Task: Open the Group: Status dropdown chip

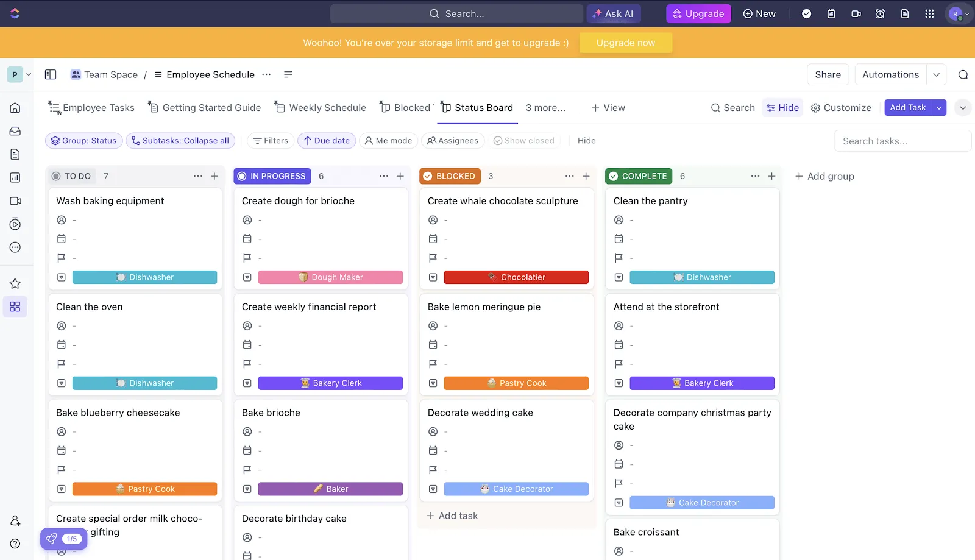Action: [x=84, y=141]
